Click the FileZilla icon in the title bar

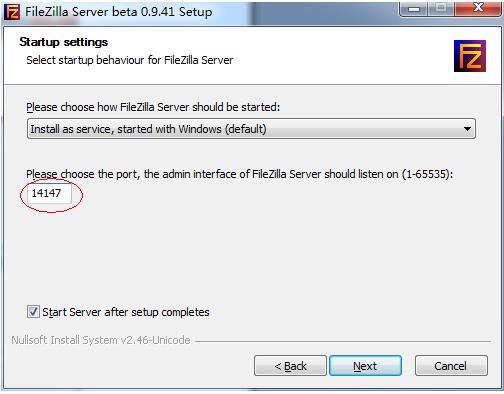(x=12, y=12)
